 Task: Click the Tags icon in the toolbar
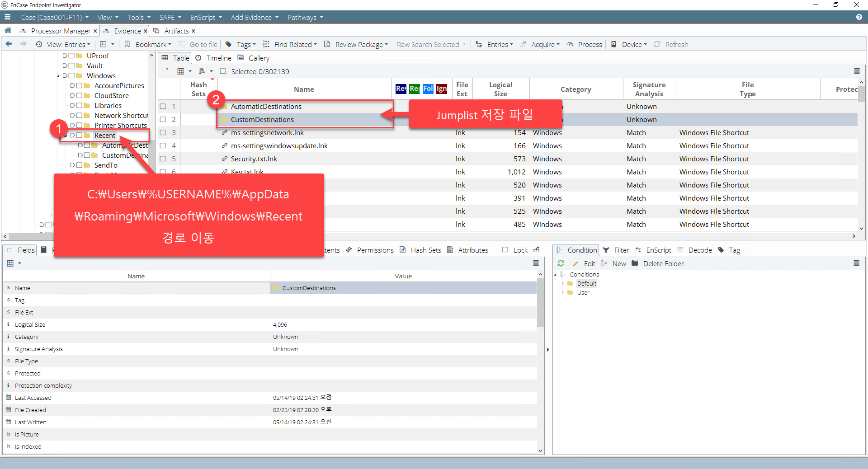coord(229,44)
